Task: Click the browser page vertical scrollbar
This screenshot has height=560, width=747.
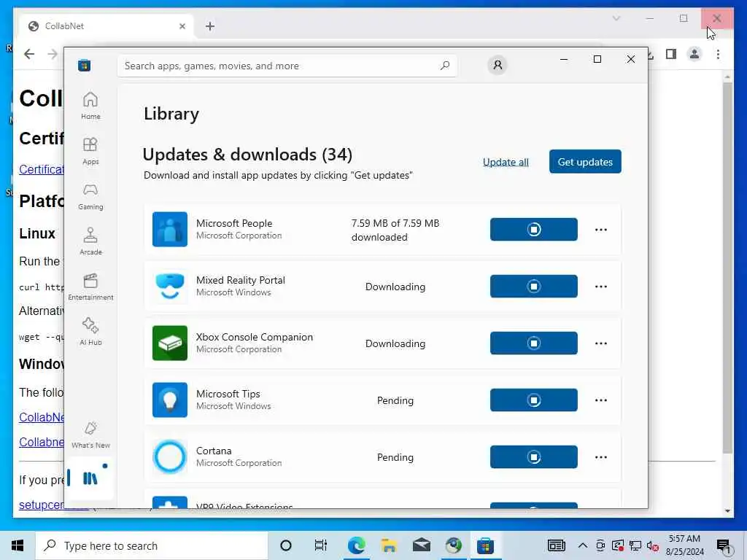Action: 727,267
